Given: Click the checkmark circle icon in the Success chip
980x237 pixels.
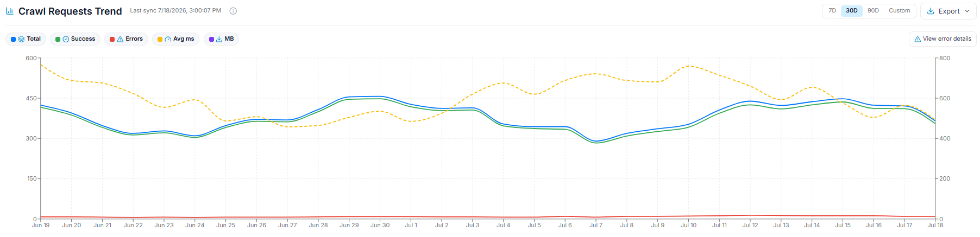Looking at the screenshot, I should click(66, 39).
